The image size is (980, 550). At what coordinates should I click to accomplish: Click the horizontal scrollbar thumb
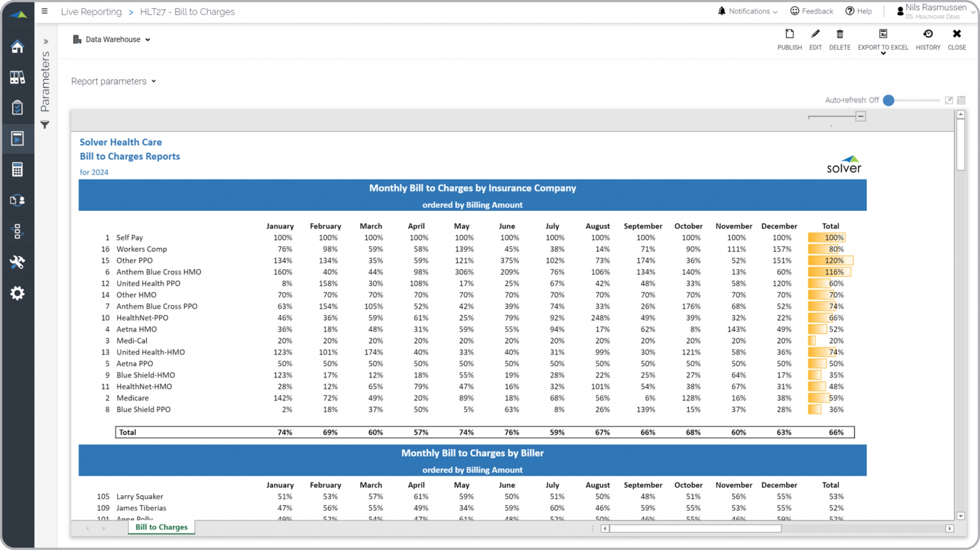click(695, 529)
